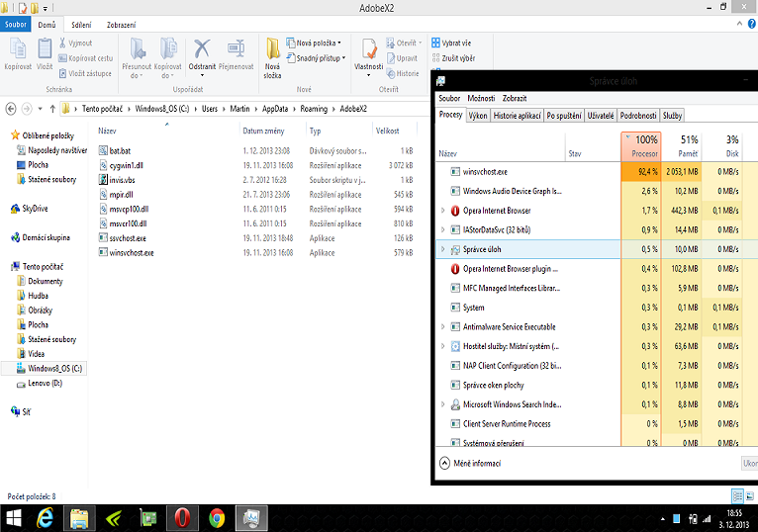Click the Up directory arrow
Viewport: 758px width, 532px height.
(52, 109)
